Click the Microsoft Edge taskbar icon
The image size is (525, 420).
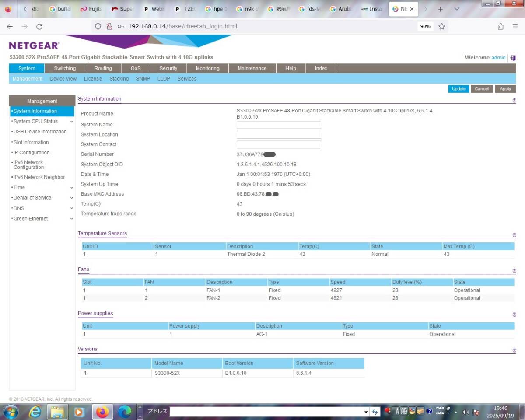(125, 412)
